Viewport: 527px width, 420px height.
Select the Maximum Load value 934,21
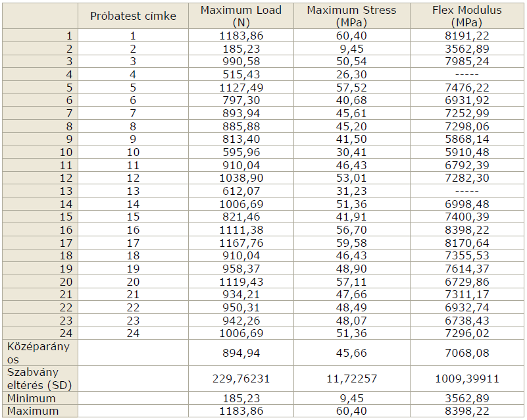click(x=241, y=294)
